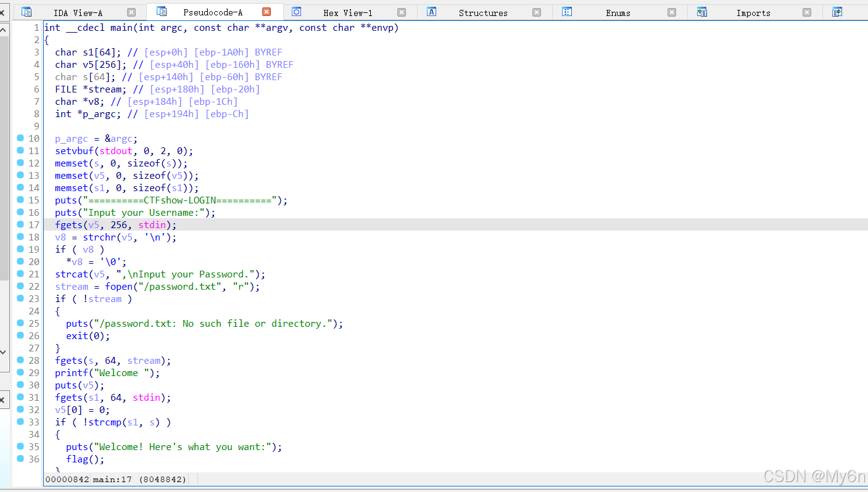Click the 'strcmp' function call
Viewport: 868px width, 492px height.
tap(105, 422)
